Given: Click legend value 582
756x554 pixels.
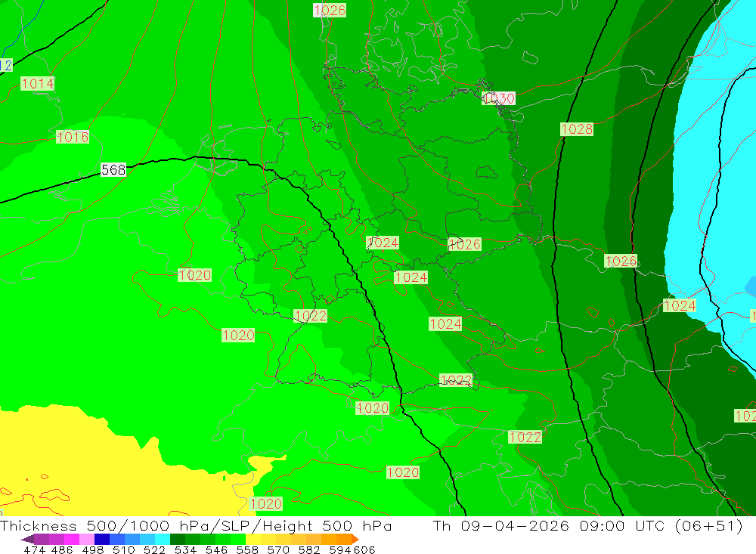Looking at the screenshot, I should (x=309, y=550).
